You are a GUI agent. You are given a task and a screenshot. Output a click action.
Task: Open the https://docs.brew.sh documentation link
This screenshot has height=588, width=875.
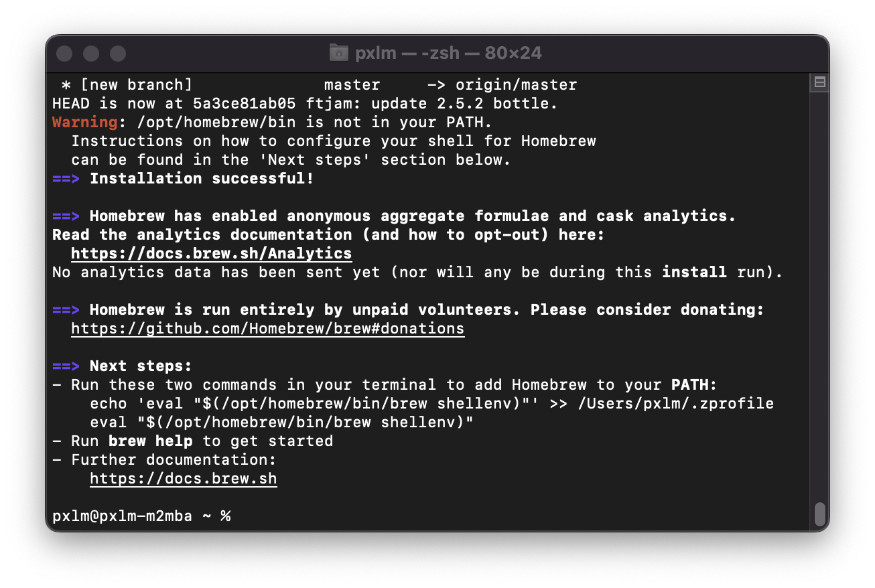click(x=183, y=478)
